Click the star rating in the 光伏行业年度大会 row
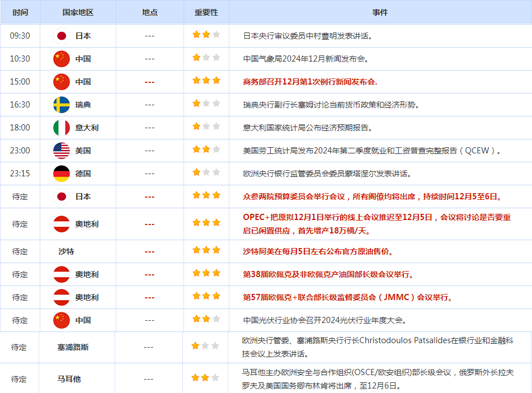This screenshot has width=532, height=393. point(206,319)
